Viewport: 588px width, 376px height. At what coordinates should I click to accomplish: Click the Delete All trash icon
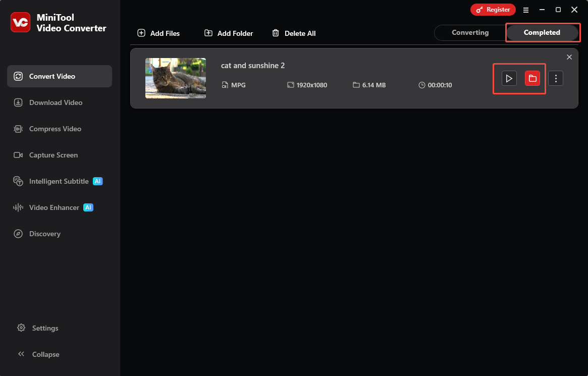[x=276, y=33]
